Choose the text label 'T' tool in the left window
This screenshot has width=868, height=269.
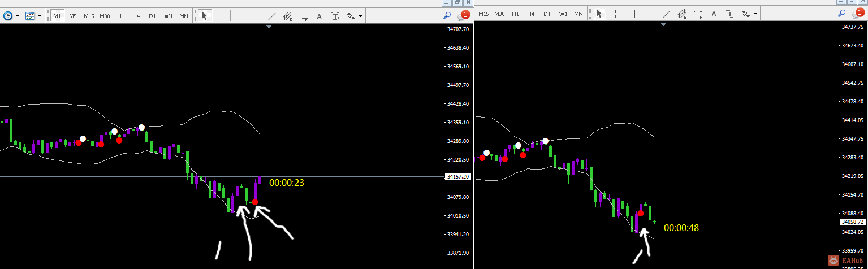pyautogui.click(x=335, y=16)
